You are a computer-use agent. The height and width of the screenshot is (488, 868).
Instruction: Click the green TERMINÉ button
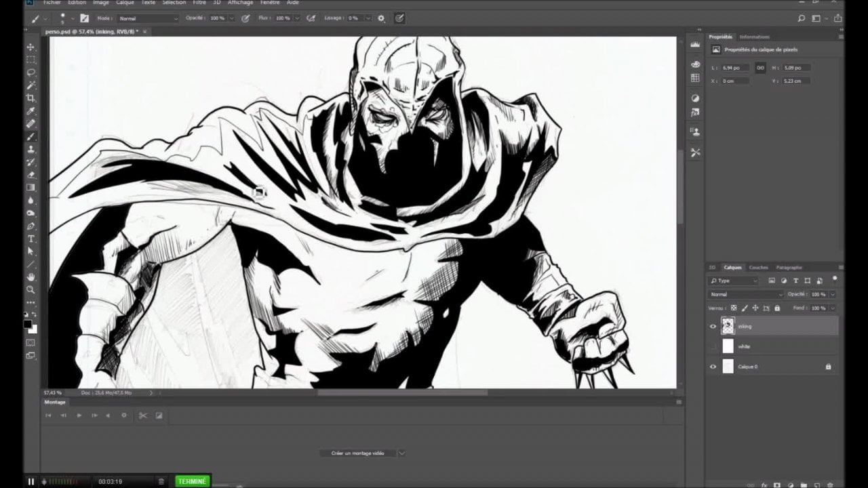pos(193,481)
